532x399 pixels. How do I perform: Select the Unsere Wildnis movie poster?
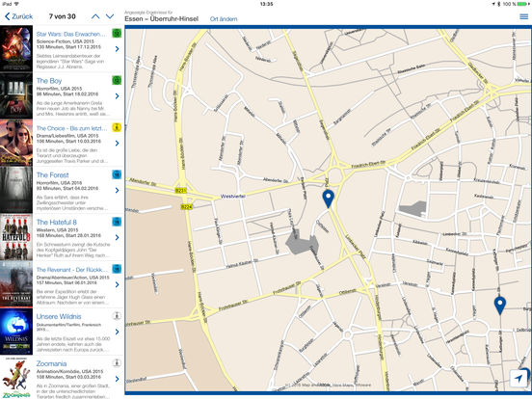tap(16, 332)
